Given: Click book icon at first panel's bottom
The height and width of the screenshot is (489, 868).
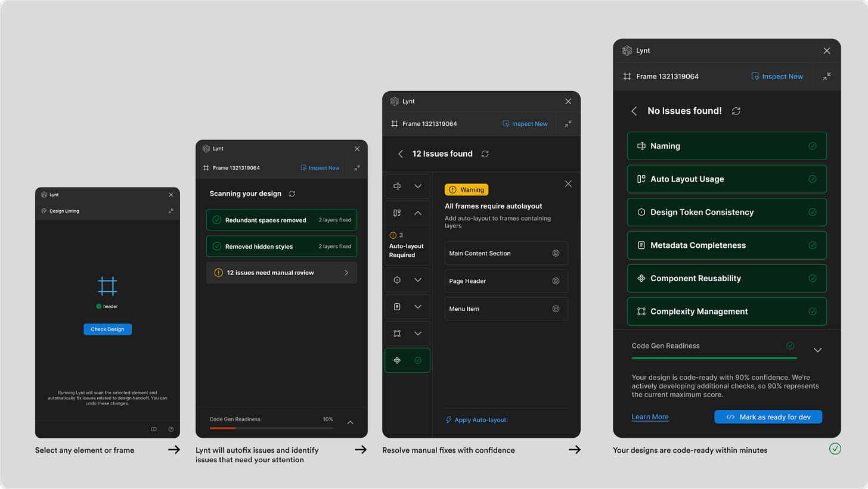Looking at the screenshot, I should point(154,429).
